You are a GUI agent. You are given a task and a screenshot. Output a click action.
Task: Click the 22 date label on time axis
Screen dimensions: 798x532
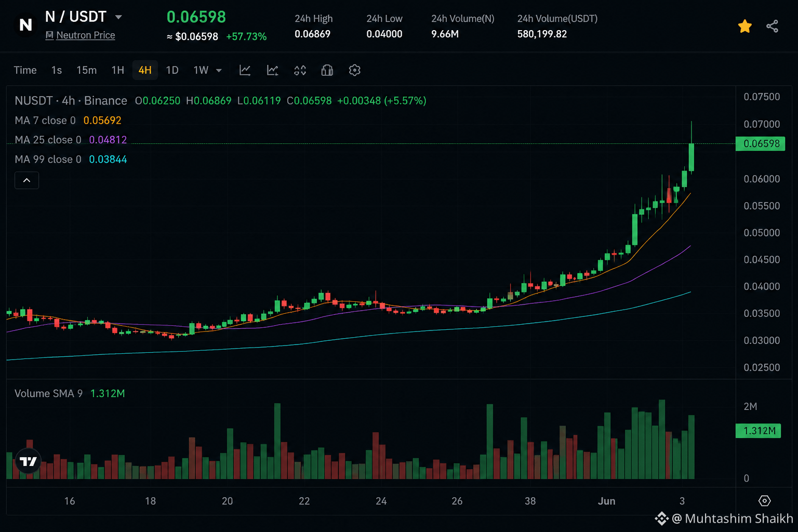point(304,501)
